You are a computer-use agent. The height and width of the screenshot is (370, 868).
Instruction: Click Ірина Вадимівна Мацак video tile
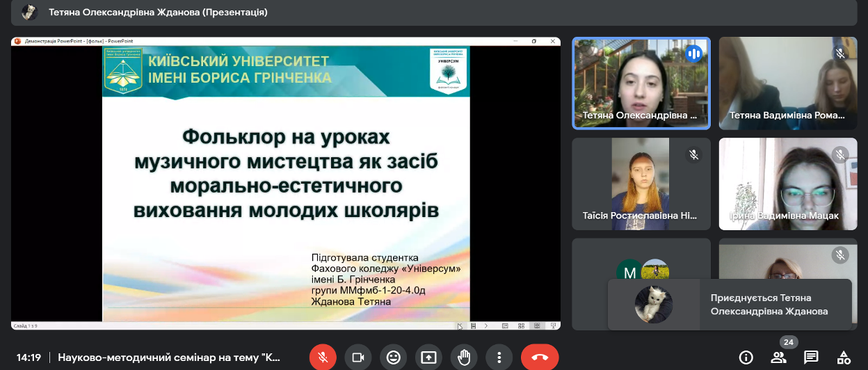pyautogui.click(x=787, y=184)
